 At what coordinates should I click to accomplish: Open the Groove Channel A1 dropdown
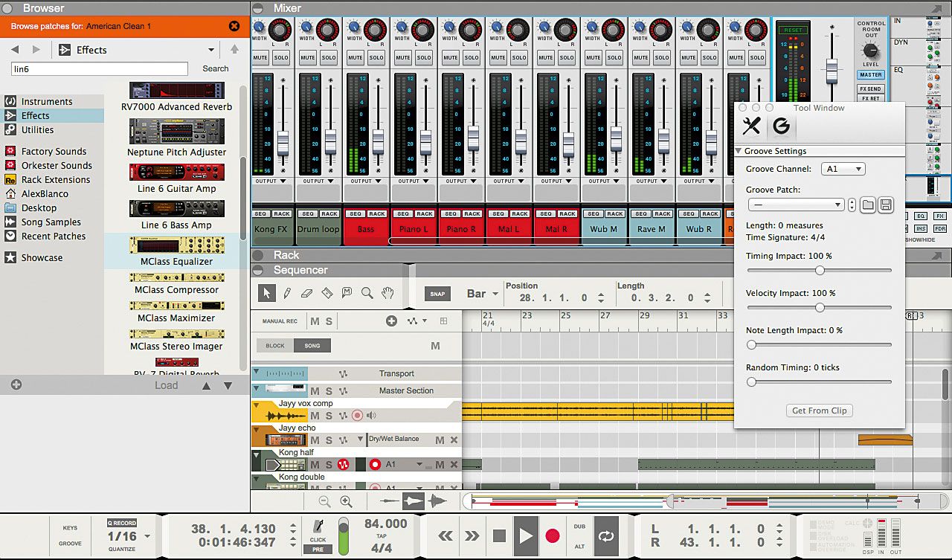(843, 169)
